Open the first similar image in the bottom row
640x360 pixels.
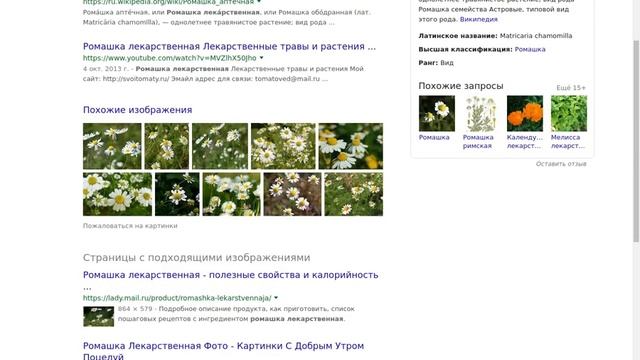point(117,194)
